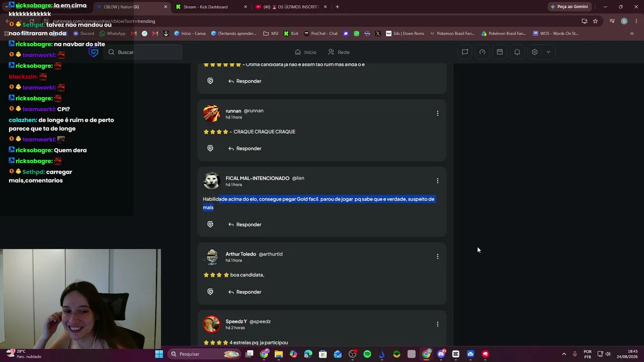This screenshot has width=644, height=362.
Task: Open the notifications bell
Action: coord(517,52)
